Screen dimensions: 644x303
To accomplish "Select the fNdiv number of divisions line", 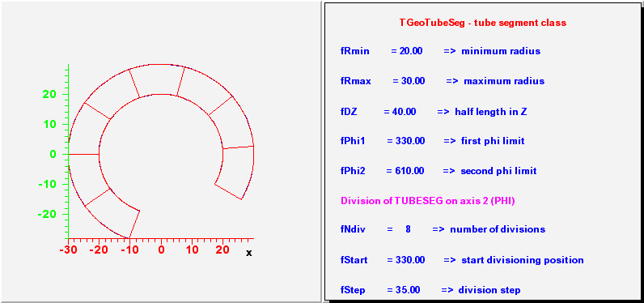I will coord(443,229).
